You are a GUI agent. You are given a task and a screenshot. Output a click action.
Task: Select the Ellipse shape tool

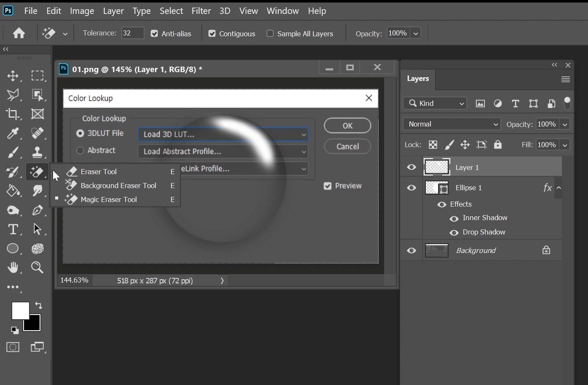(x=13, y=248)
